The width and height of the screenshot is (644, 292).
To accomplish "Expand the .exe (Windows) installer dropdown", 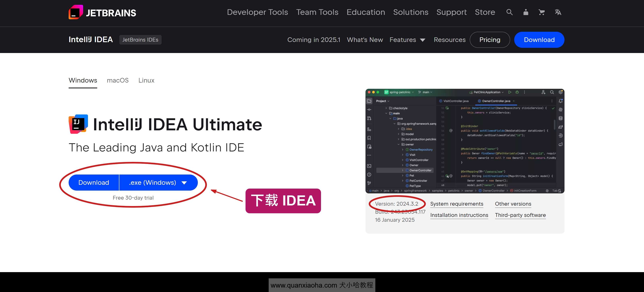I will 158,183.
